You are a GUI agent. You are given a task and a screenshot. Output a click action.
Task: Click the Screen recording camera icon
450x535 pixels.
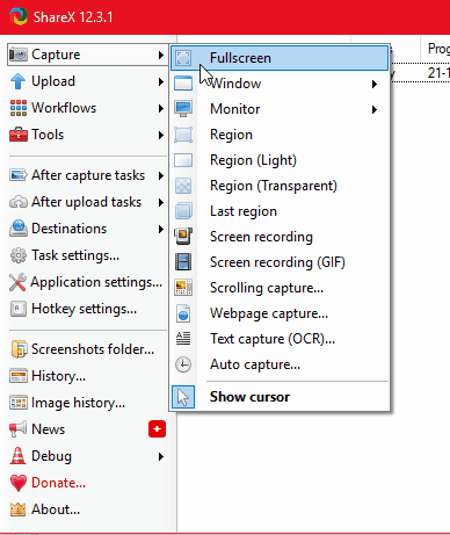[184, 236]
